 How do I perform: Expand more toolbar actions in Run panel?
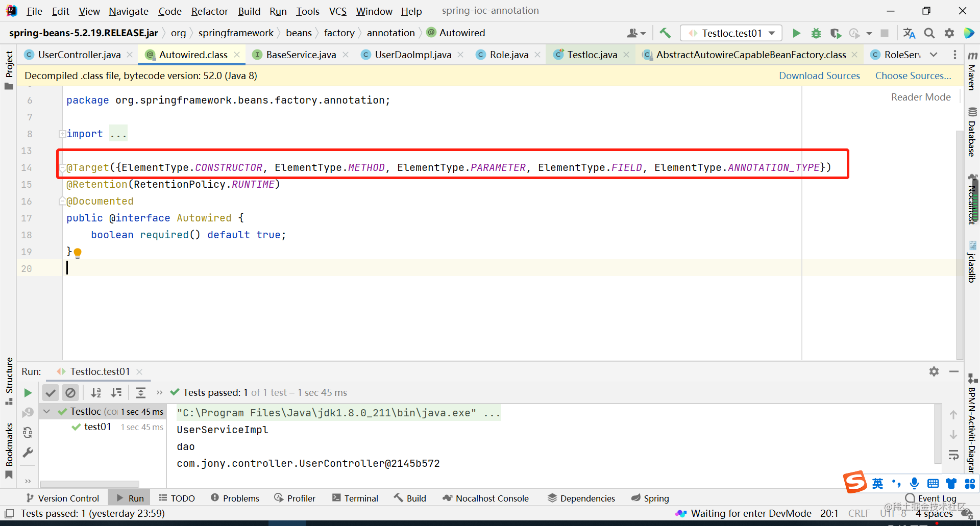(159, 392)
